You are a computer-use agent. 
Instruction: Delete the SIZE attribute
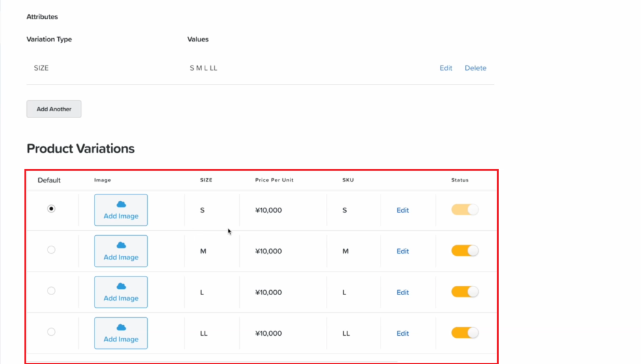[476, 68]
